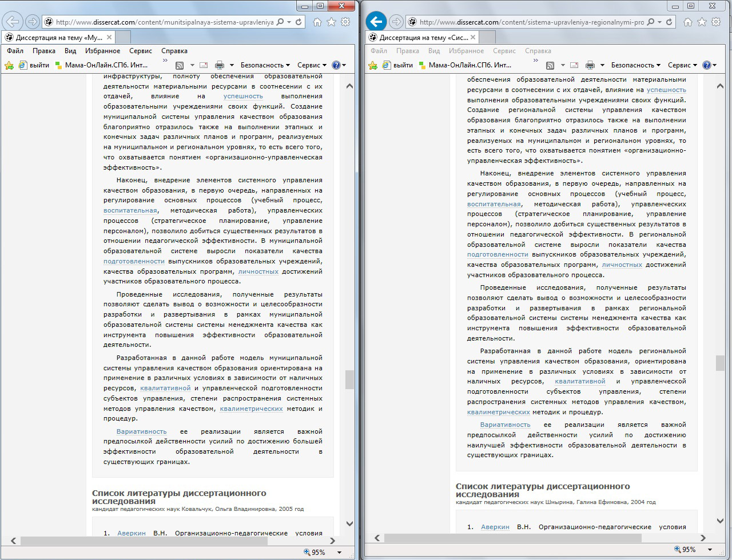732x560 pixels.
Task: Open print options arrow in right window
Action: tap(602, 65)
